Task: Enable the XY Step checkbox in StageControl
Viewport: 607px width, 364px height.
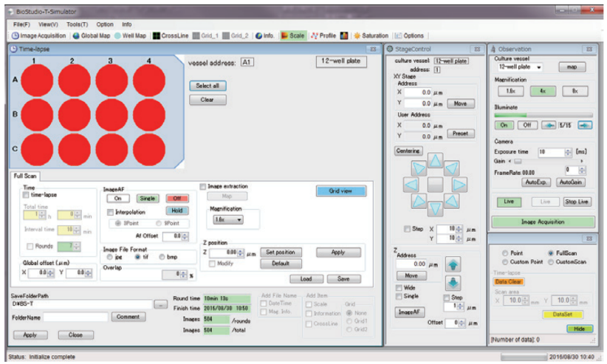Action: pos(407,229)
